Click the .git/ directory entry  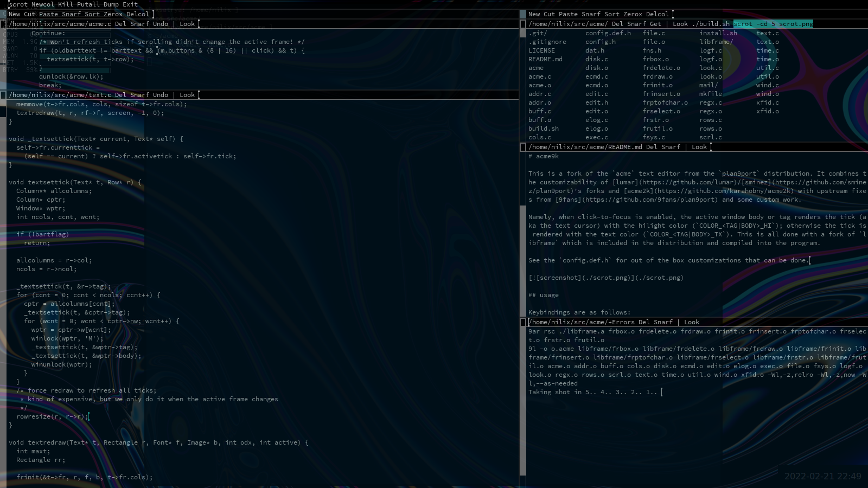tap(538, 33)
